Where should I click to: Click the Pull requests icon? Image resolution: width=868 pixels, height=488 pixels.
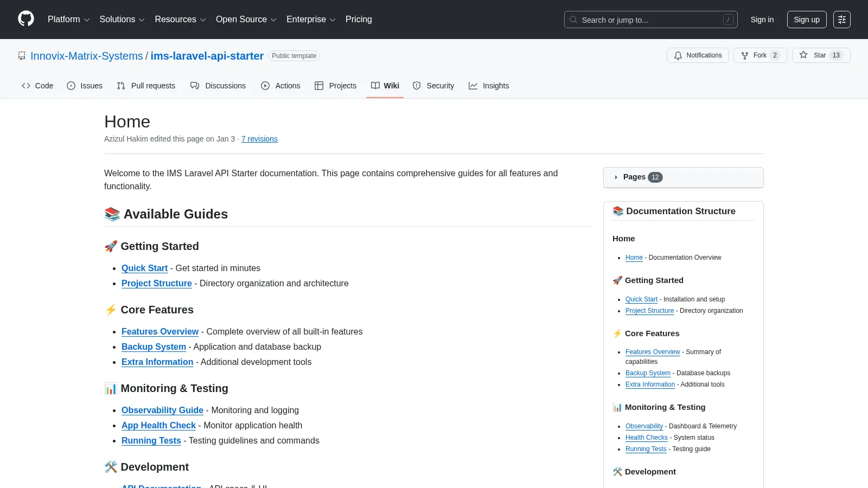[x=121, y=86]
